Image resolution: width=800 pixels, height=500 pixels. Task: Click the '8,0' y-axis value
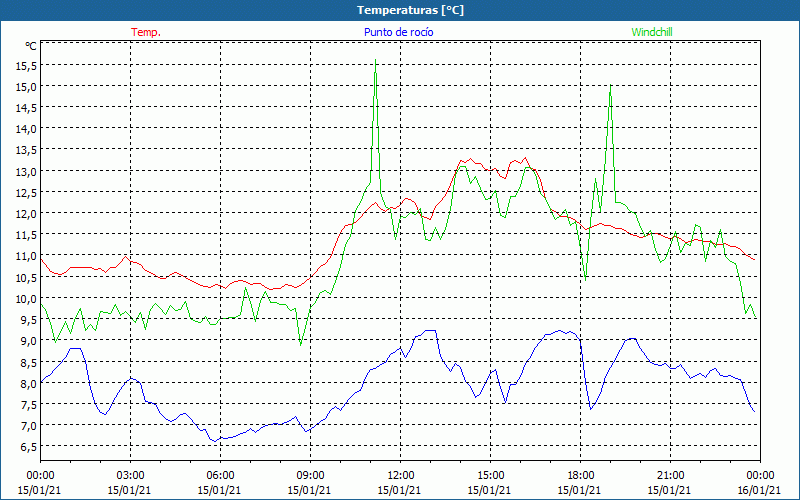pos(28,384)
